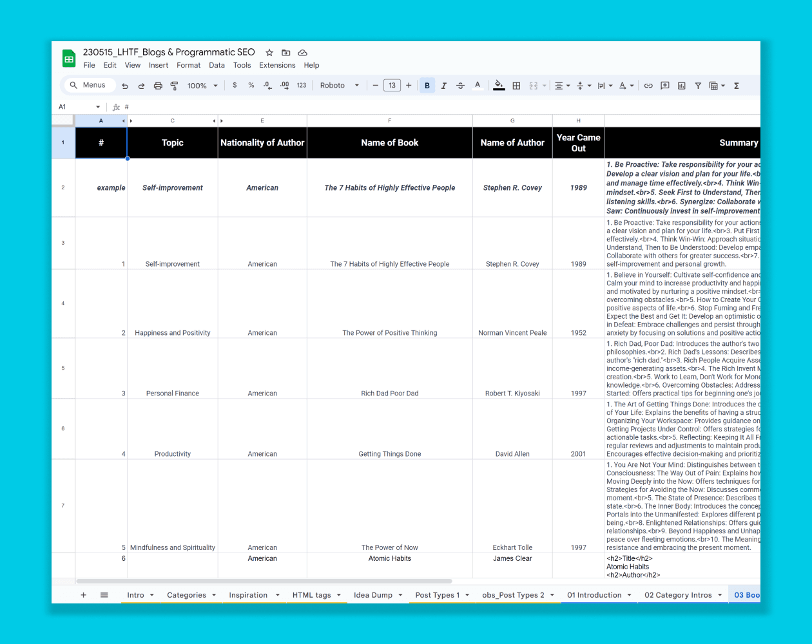Click the Insert link icon

click(648, 86)
